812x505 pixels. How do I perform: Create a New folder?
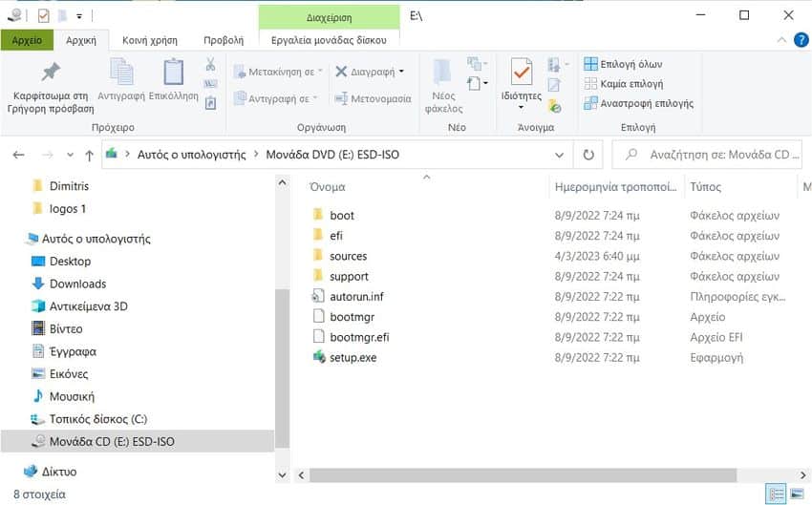(x=443, y=86)
